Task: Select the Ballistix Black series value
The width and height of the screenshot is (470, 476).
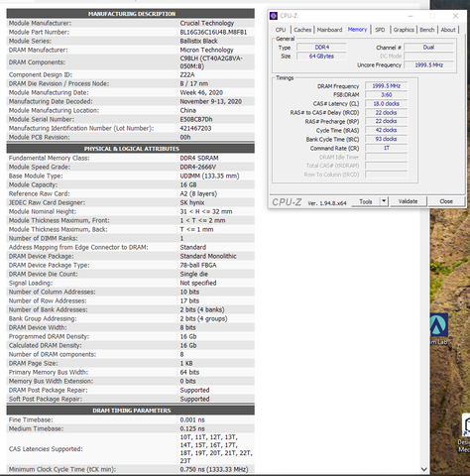Action: tap(198, 41)
